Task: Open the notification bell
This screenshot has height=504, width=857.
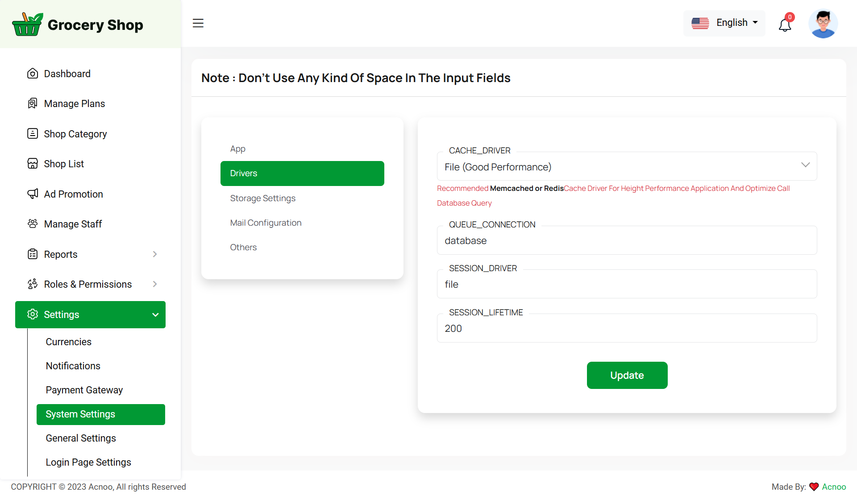Action: pyautogui.click(x=785, y=25)
